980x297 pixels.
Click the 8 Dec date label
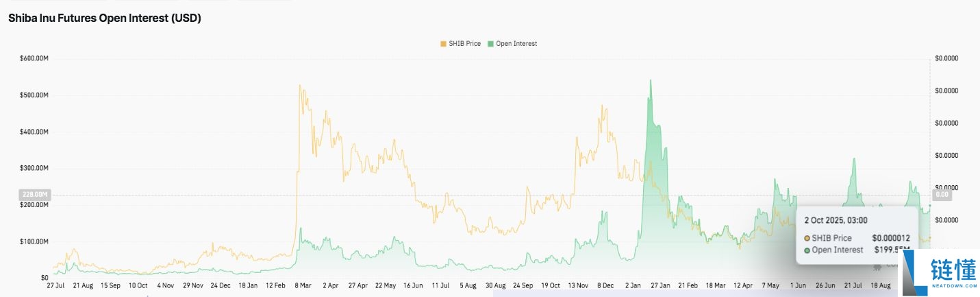click(x=605, y=285)
